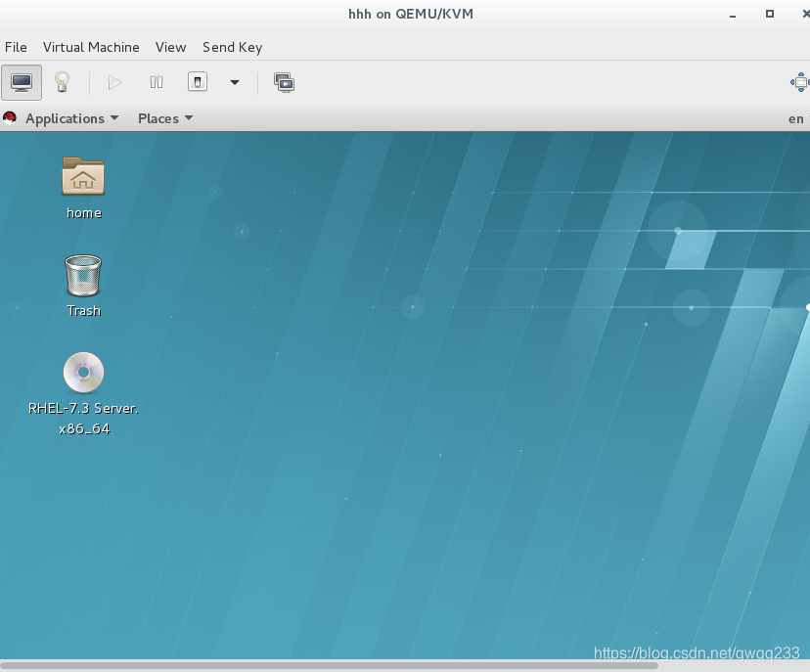This screenshot has width=810, height=672.
Task: Open the File menu
Action: 16,48
